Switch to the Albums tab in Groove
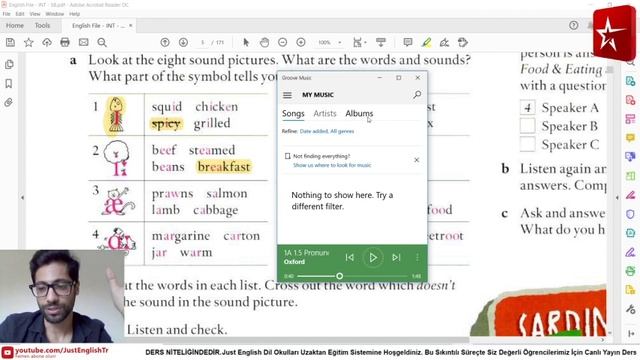The width and height of the screenshot is (640, 360). click(359, 113)
